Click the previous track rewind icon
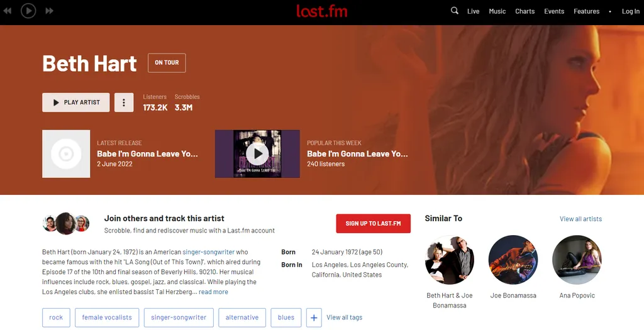644x330 pixels. point(8,11)
